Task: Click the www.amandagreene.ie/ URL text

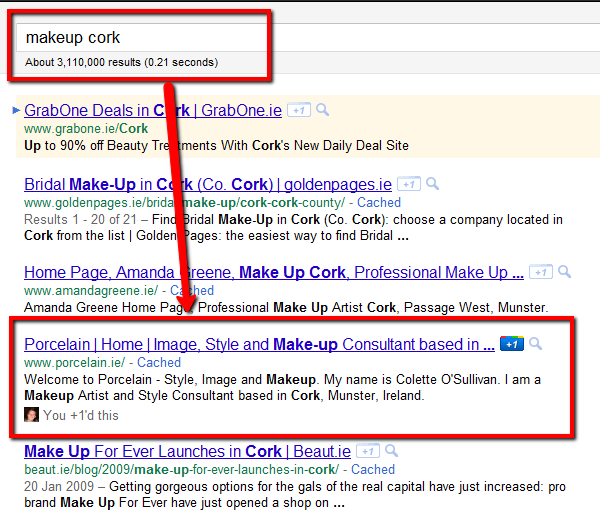Action: click(91, 291)
